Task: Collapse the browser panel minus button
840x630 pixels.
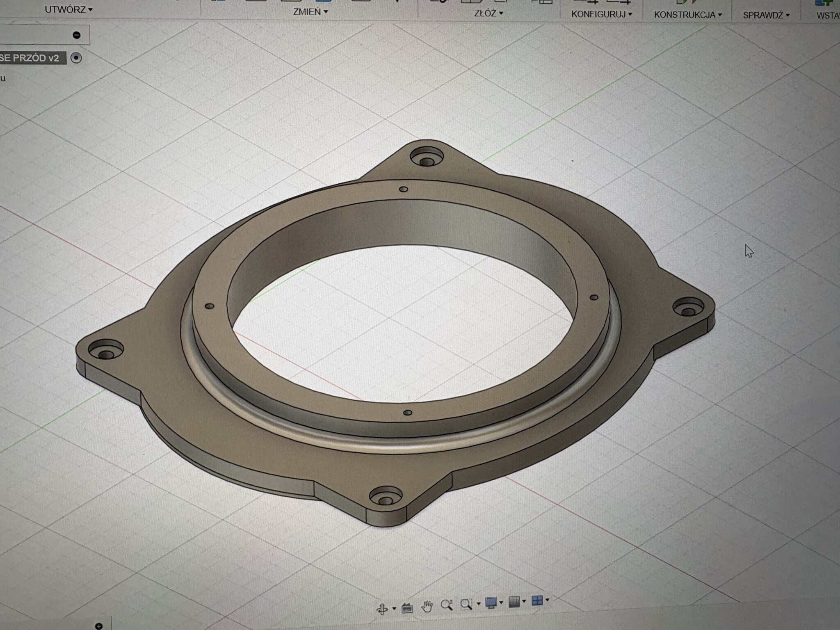Action: tap(77, 35)
